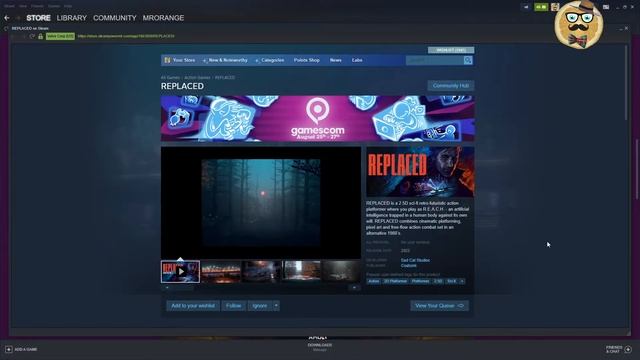Click Add to your wishlist
The width and height of the screenshot is (640, 360).
point(193,306)
